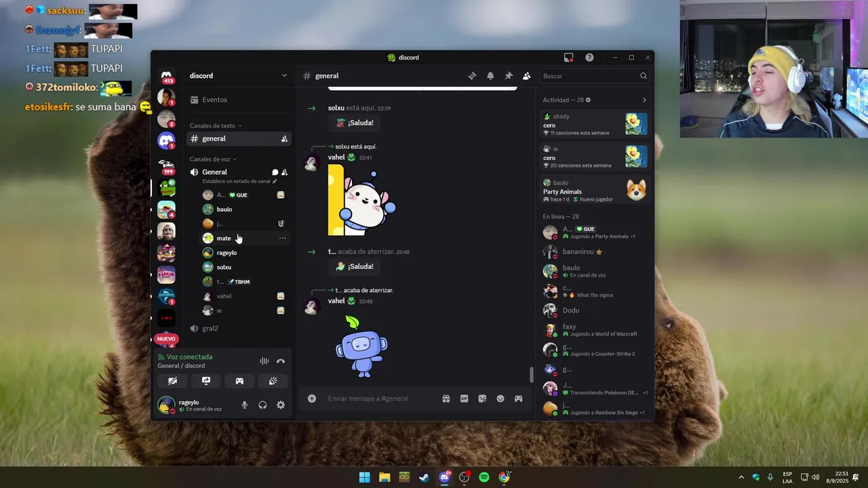Open Steam from taskbar
The image size is (868, 488).
424,477
